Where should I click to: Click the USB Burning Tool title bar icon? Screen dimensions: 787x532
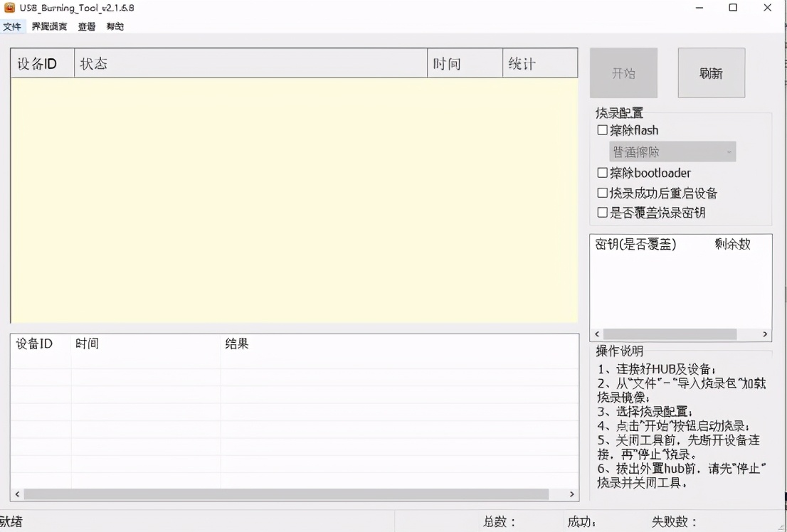point(8,8)
